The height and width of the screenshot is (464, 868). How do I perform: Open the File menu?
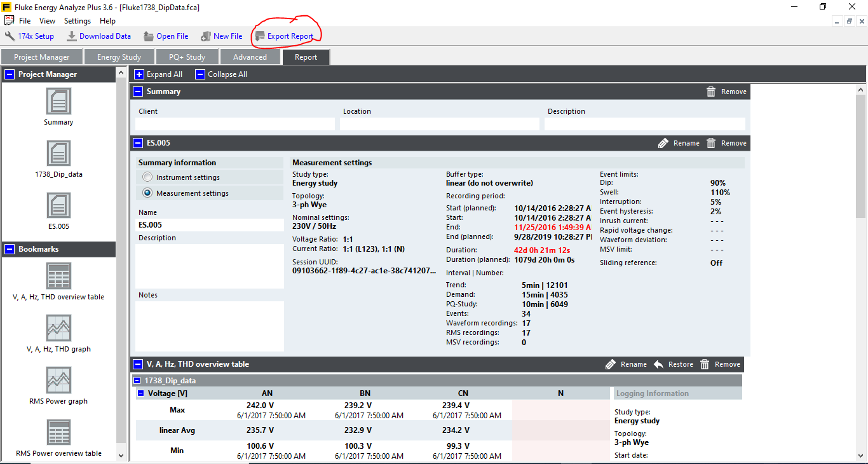point(25,21)
